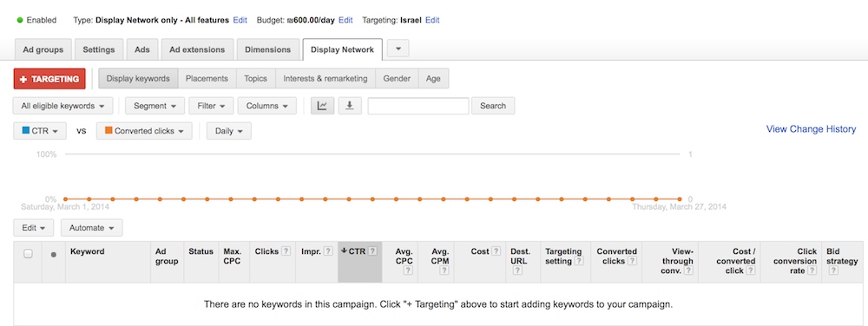The image size is (868, 326).
Task: Tick the select-all keywords checkbox
Action: point(28,254)
